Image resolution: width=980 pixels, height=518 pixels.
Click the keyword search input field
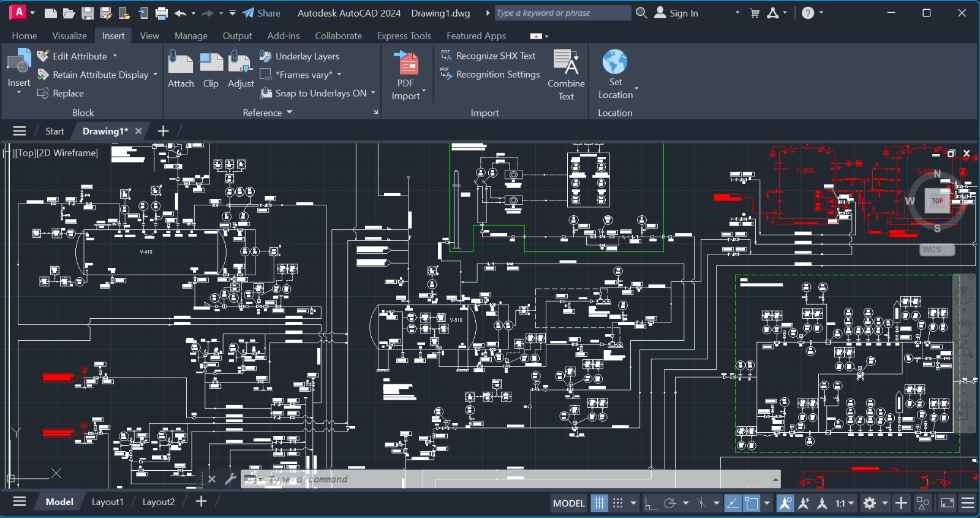(x=562, y=13)
